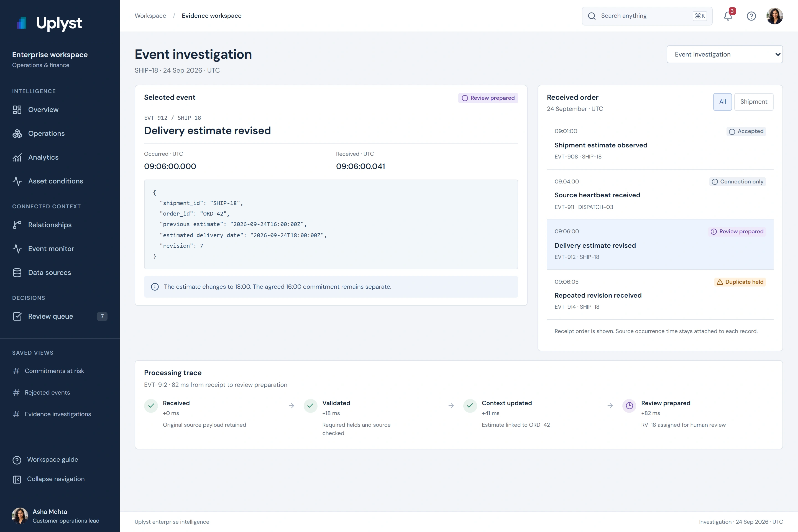
Task: Open the notifications bell
Action: 728,16
